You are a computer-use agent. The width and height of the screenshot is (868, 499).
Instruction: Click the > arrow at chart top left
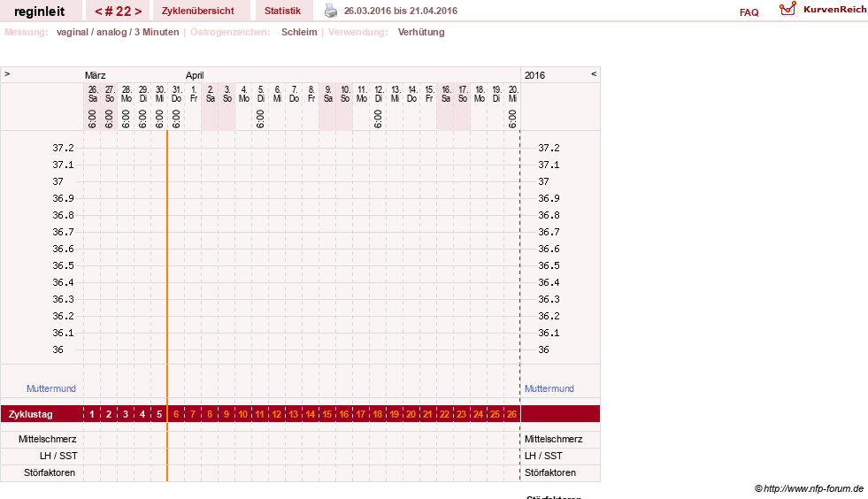(7, 73)
